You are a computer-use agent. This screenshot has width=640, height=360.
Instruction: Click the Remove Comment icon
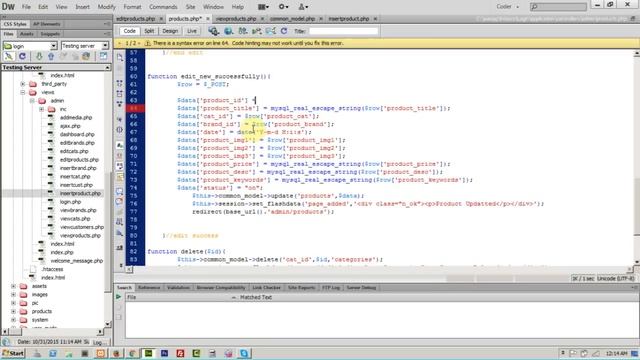coord(120,201)
